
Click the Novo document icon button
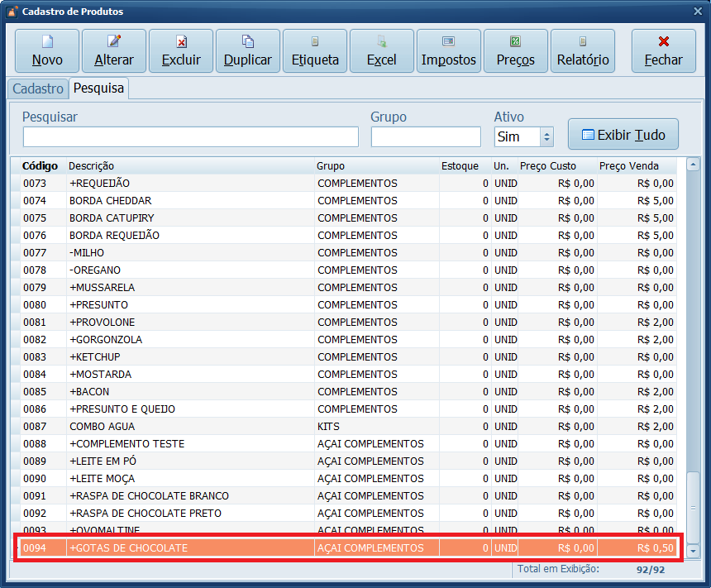(x=47, y=51)
